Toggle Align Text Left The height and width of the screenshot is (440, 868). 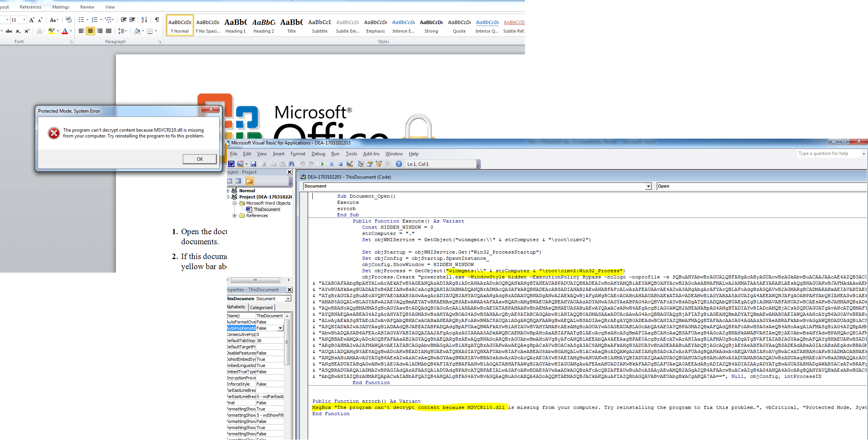81,31
